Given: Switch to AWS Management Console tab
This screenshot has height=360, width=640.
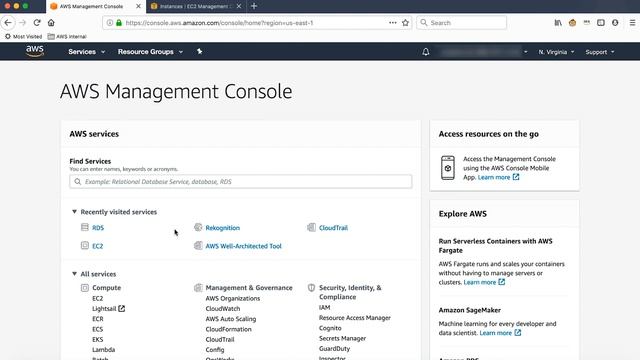Looking at the screenshot, I should click(x=96, y=6).
